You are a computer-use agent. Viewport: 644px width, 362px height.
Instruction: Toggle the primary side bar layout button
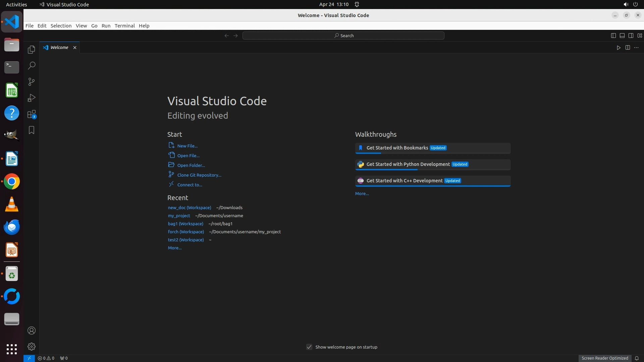coord(613,36)
